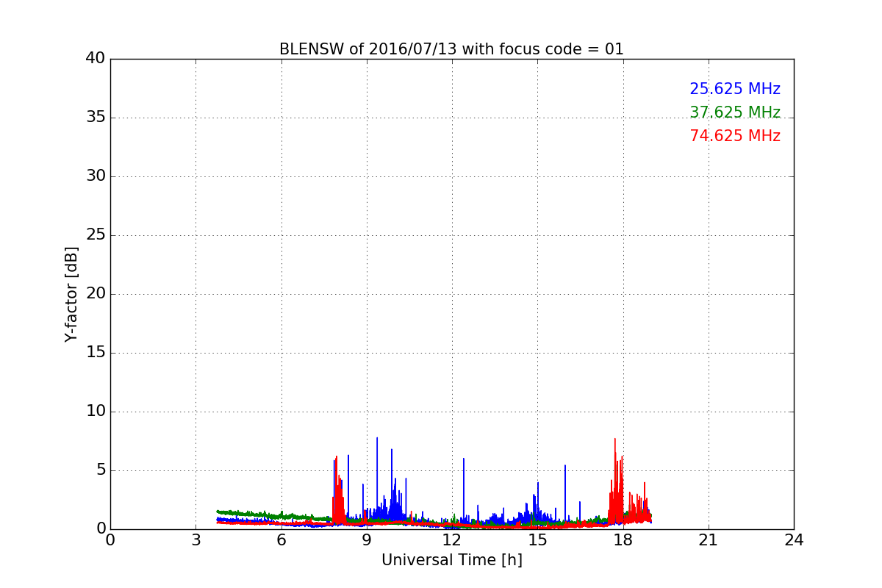Click the y-axis tick label '25'
Viewport: 882px width, 588px height.
point(96,235)
